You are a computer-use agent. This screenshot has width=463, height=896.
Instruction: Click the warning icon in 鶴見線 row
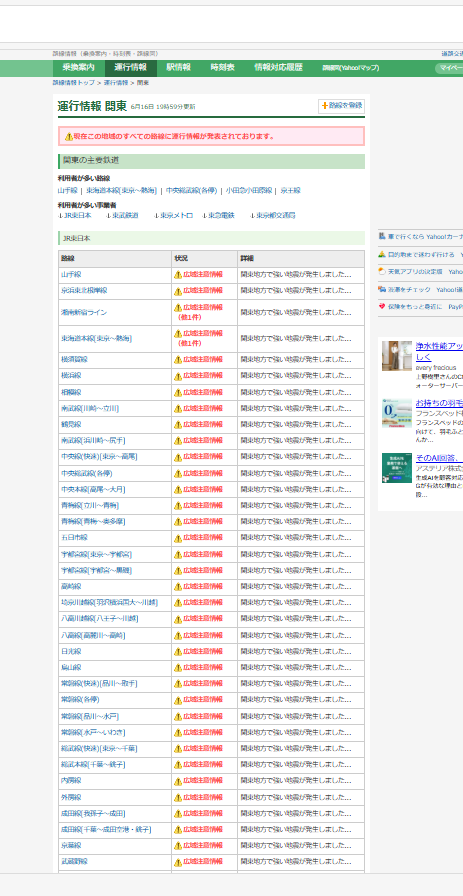point(178,425)
